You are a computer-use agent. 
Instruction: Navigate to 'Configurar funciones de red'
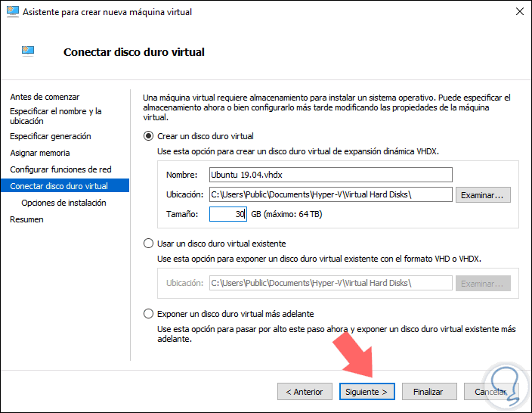pos(60,169)
